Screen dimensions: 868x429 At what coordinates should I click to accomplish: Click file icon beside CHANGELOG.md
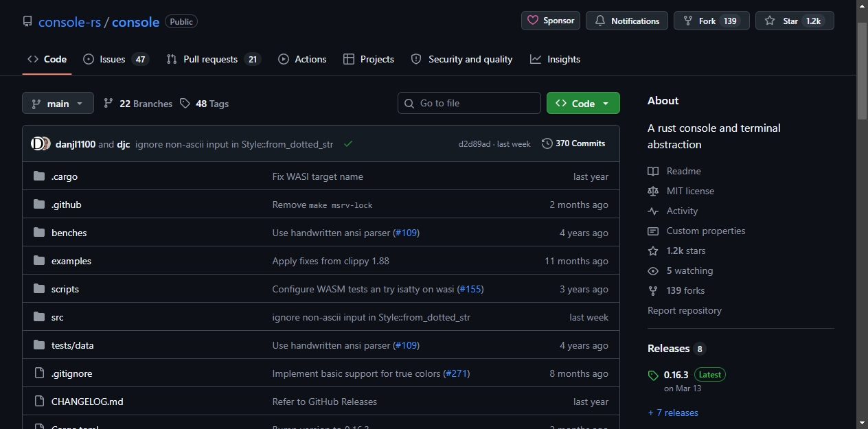tap(39, 402)
